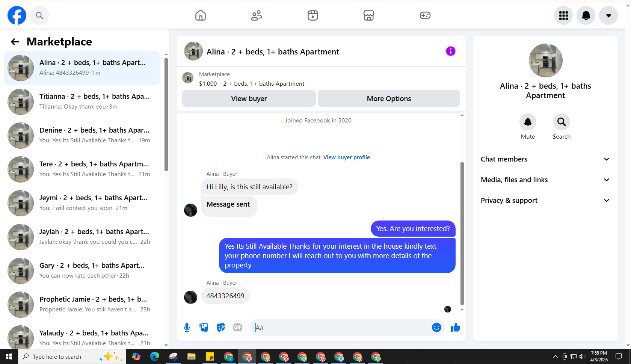Click the $1,000 listing details text
Viewport: 631px width, 364px height.
(x=252, y=84)
